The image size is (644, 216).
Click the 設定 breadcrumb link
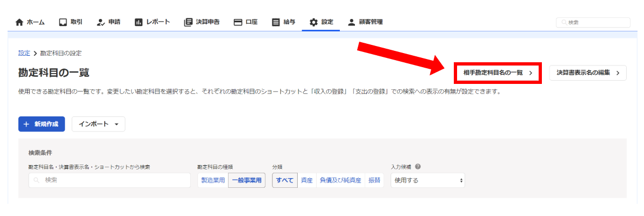click(x=24, y=53)
